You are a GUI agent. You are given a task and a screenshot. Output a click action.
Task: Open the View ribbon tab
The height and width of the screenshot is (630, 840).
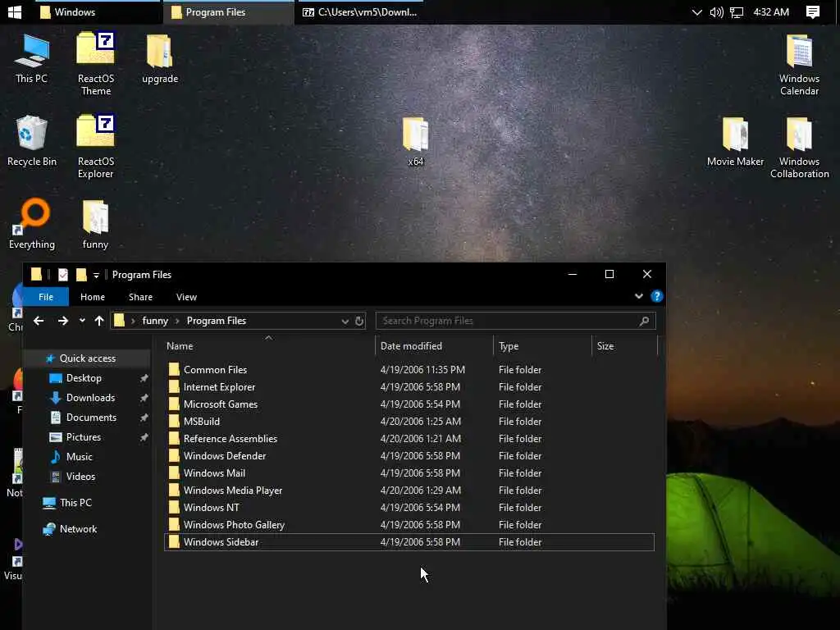[186, 297]
